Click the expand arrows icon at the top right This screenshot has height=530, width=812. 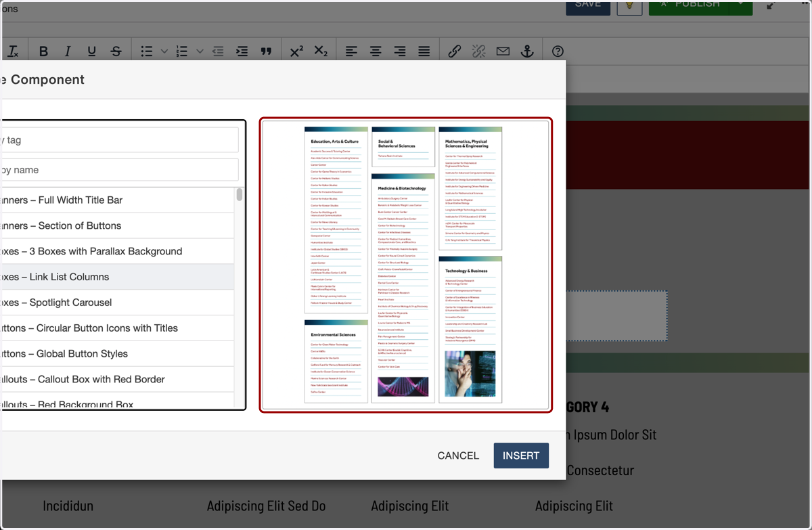[x=771, y=5]
